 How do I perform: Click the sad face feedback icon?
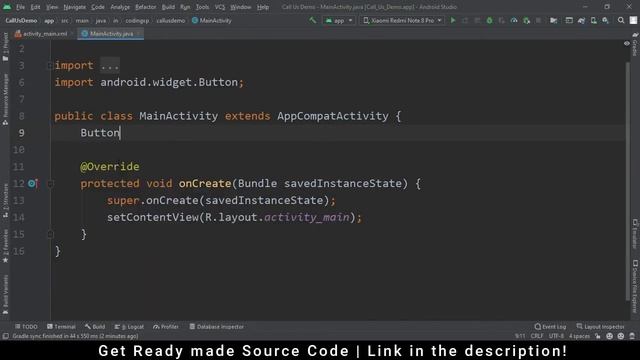(x=621, y=336)
